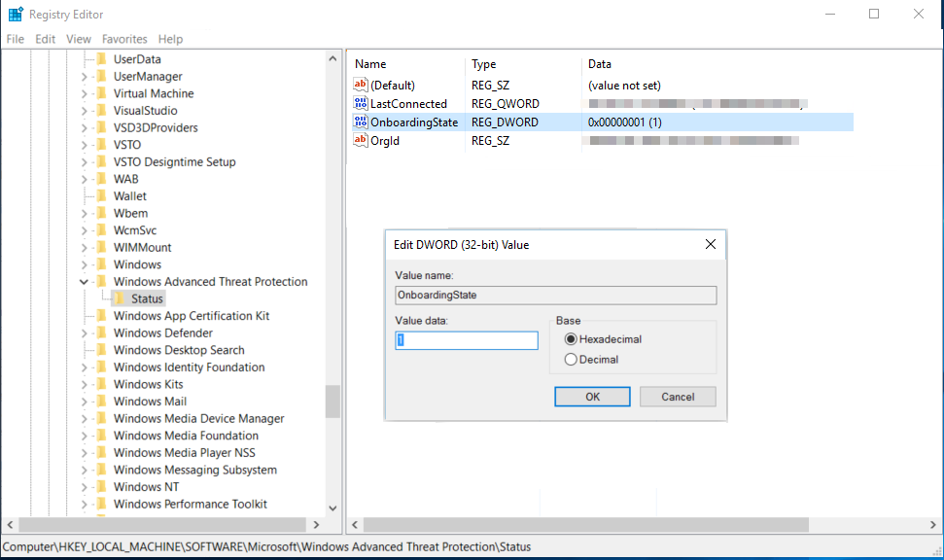Viewport: 944px width, 560px height.
Task: Click the Windows Defender folder icon
Action: [x=101, y=333]
